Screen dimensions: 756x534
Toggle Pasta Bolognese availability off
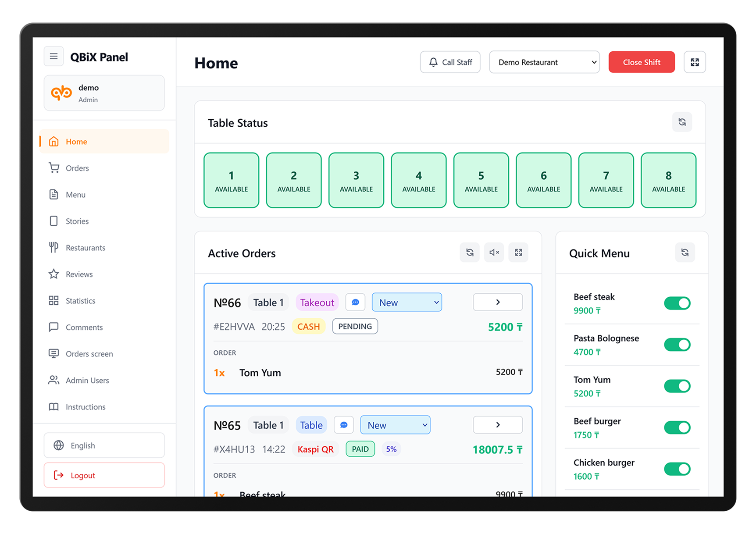[x=677, y=345]
